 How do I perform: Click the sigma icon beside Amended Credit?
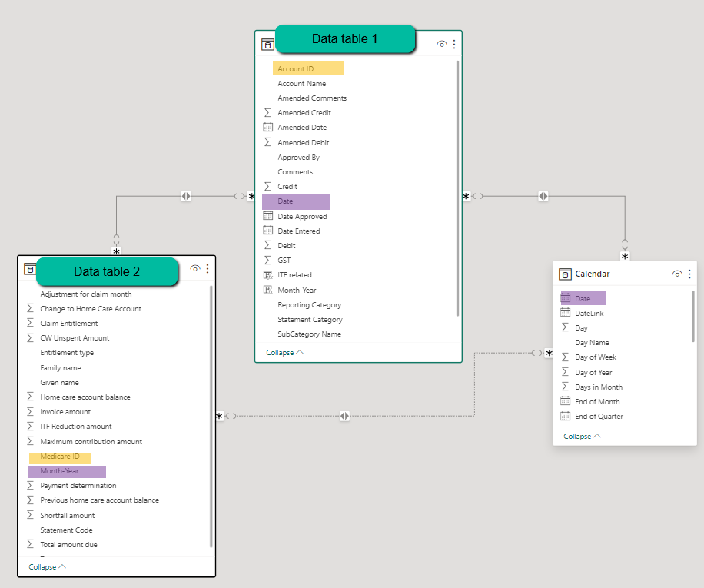tap(267, 113)
